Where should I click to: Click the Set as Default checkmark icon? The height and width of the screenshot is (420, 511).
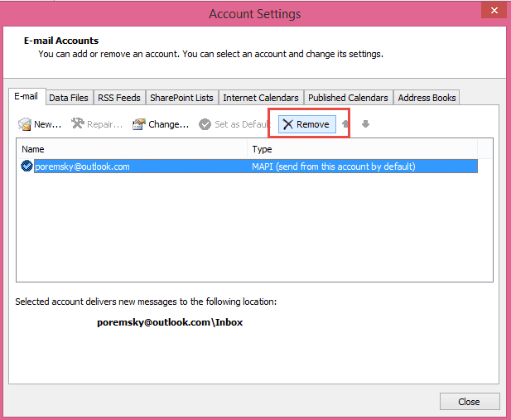pyautogui.click(x=205, y=124)
